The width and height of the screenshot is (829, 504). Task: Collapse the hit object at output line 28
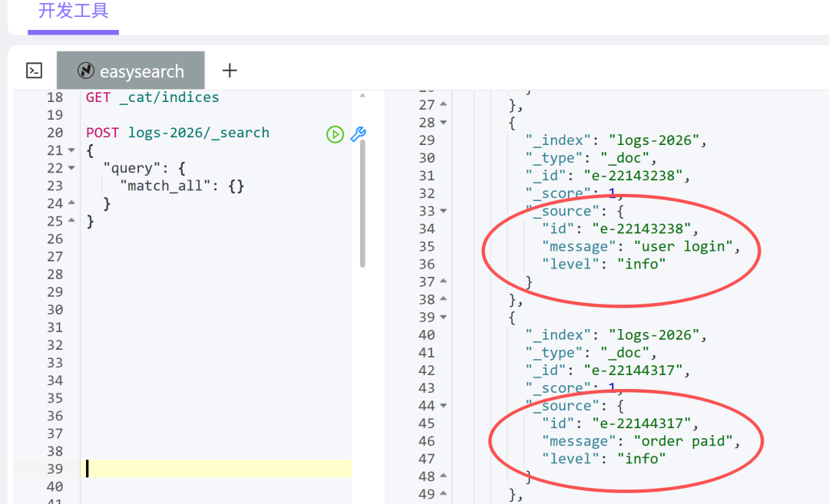(x=444, y=123)
